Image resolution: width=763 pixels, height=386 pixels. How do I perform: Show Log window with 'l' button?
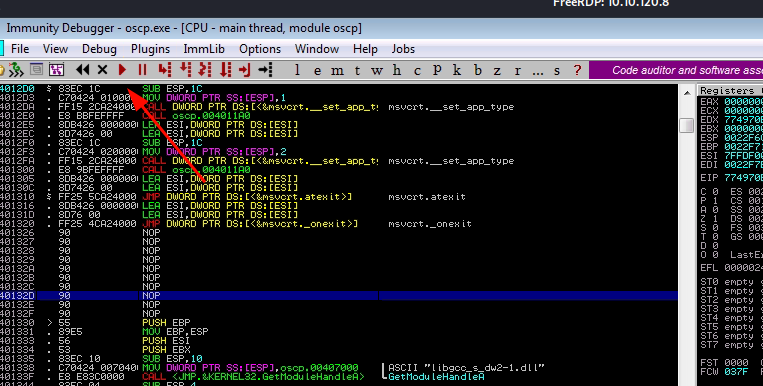[297, 71]
